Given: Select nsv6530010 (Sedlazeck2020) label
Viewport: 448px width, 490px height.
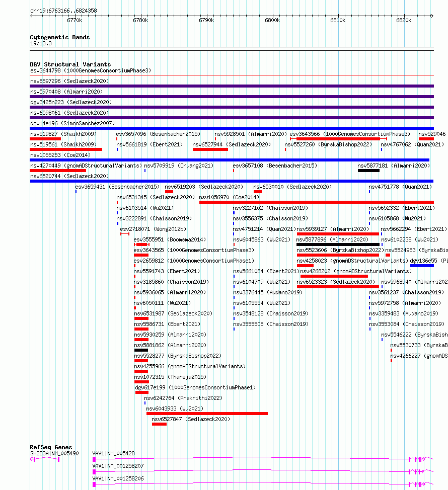Looking at the screenshot, I should (x=292, y=187).
